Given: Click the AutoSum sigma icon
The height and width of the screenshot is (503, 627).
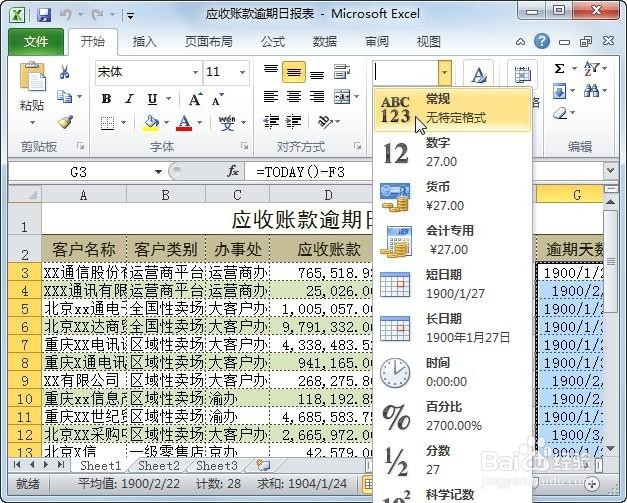Looking at the screenshot, I should [x=559, y=69].
